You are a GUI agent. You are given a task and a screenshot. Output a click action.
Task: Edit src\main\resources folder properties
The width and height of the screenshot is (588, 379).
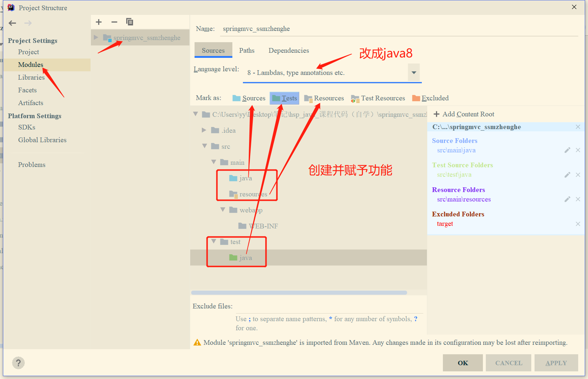click(567, 199)
